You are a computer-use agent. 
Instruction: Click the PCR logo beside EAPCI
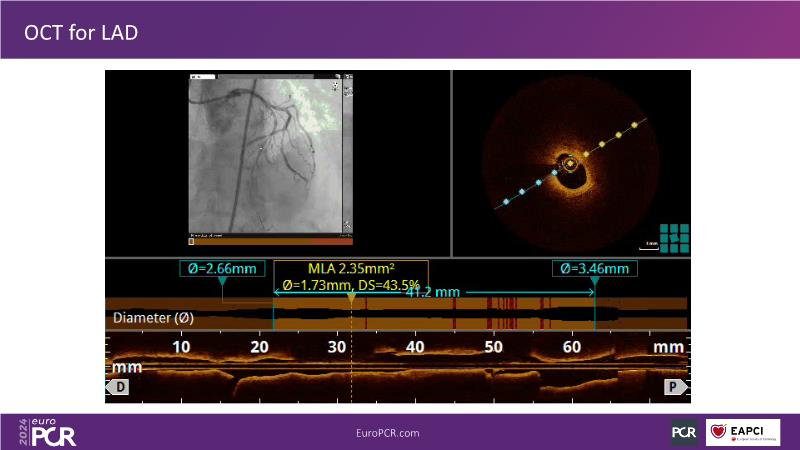pos(684,432)
